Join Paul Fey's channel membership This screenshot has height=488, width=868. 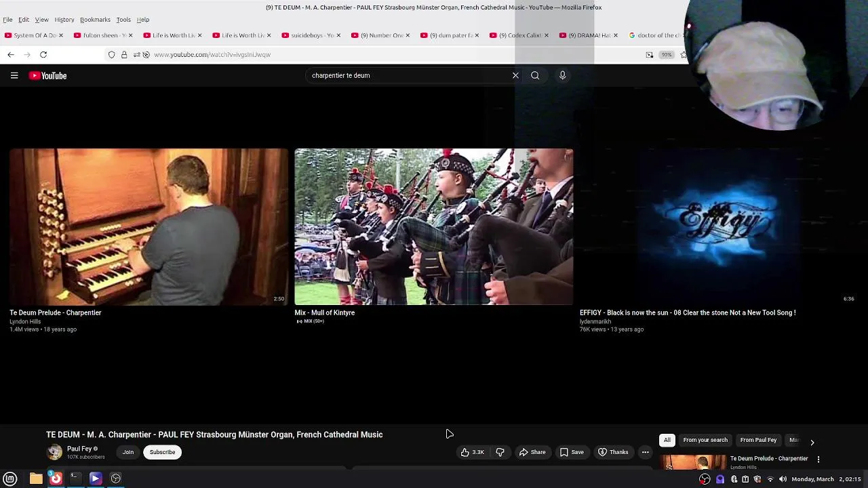[128, 452]
